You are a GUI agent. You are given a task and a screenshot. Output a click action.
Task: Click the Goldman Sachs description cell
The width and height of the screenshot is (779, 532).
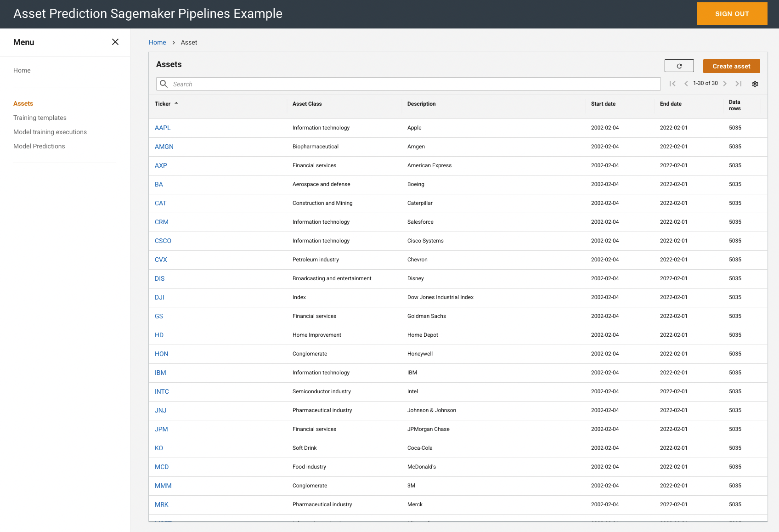pyautogui.click(x=427, y=316)
